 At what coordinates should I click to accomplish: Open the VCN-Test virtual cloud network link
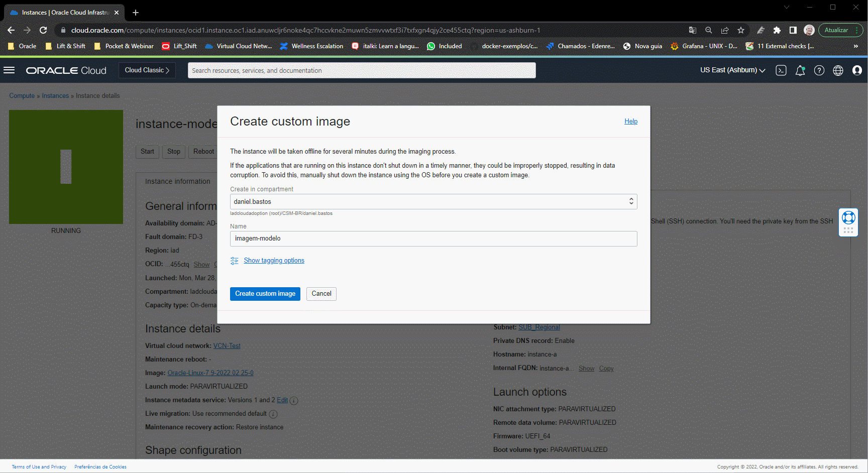pyautogui.click(x=227, y=346)
